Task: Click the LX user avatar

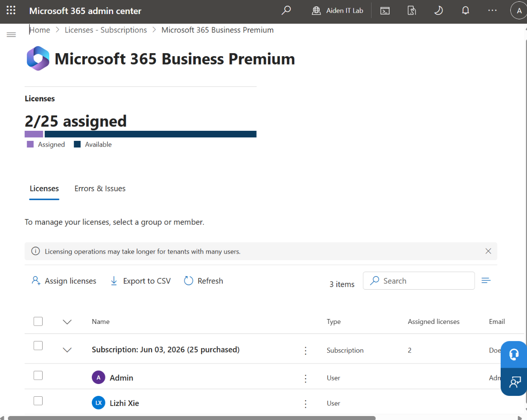Action: (98, 403)
